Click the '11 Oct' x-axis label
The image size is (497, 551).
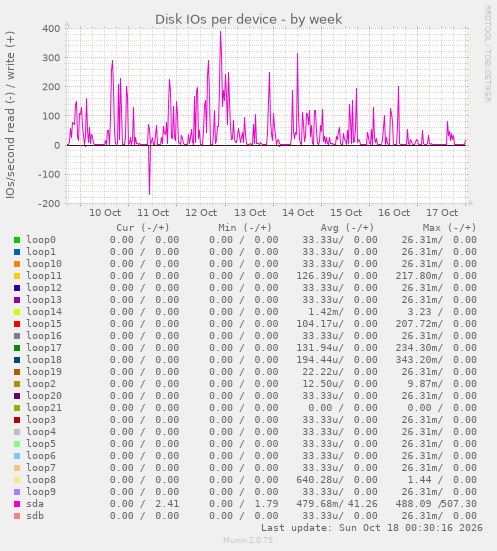(153, 213)
